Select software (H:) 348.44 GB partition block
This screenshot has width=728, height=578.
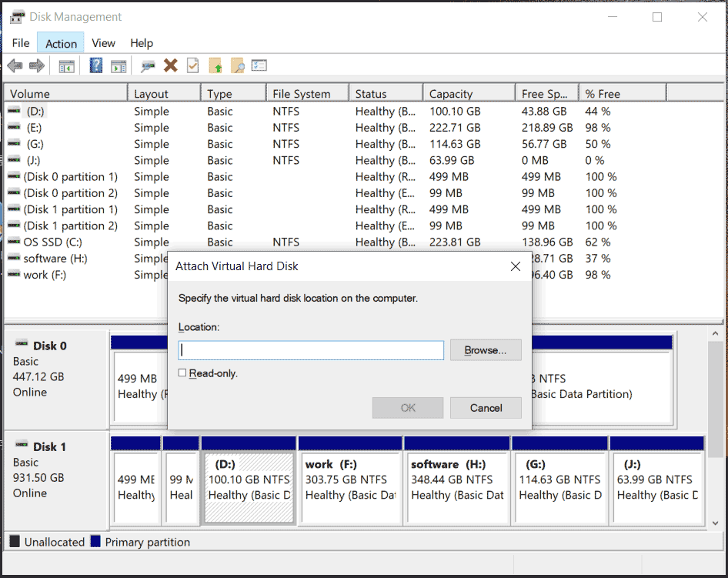(x=457, y=480)
